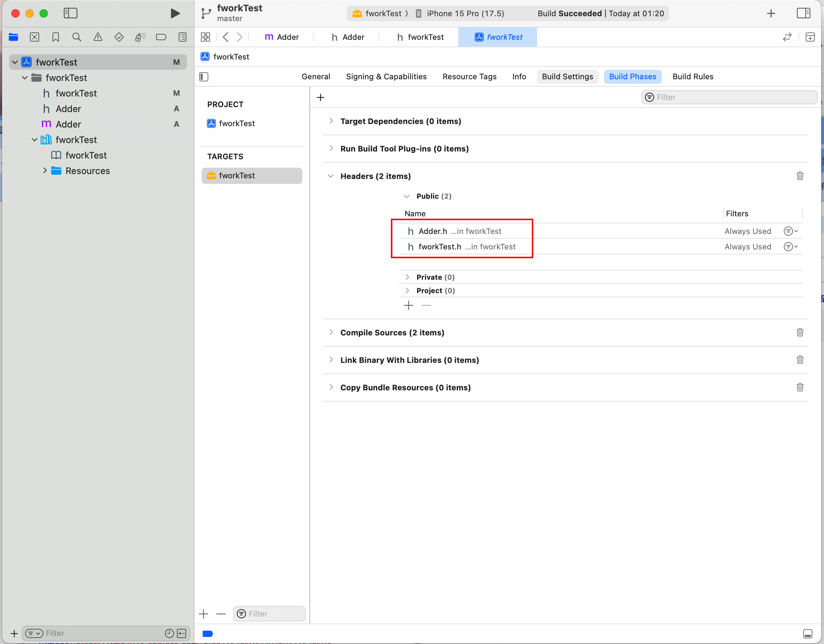Open the Report navigator
Screen dimensions: 824x644
[x=183, y=37]
